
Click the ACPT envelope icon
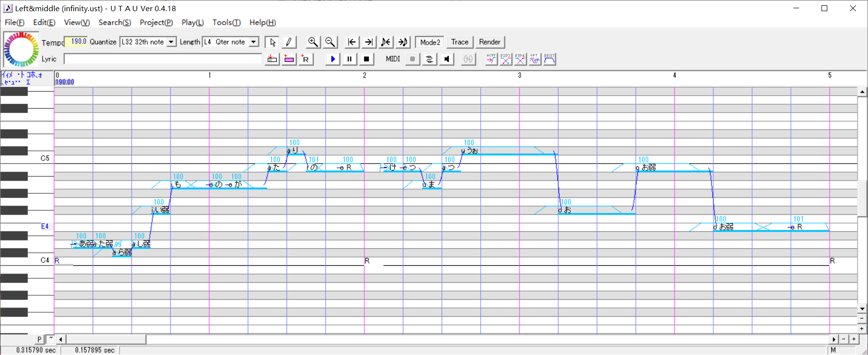click(x=491, y=59)
